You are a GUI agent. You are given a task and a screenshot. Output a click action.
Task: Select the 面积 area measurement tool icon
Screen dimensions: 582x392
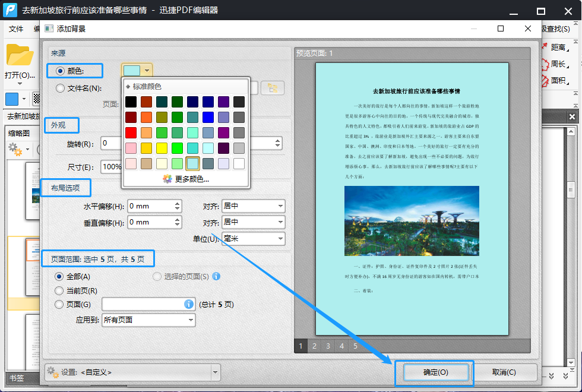pyautogui.click(x=545, y=80)
